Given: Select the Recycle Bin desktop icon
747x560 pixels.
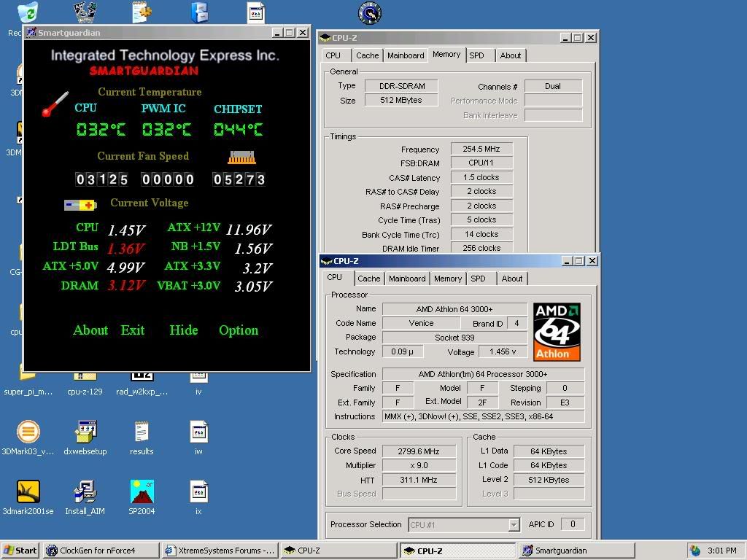Looking at the screenshot, I should pyautogui.click(x=28, y=12).
